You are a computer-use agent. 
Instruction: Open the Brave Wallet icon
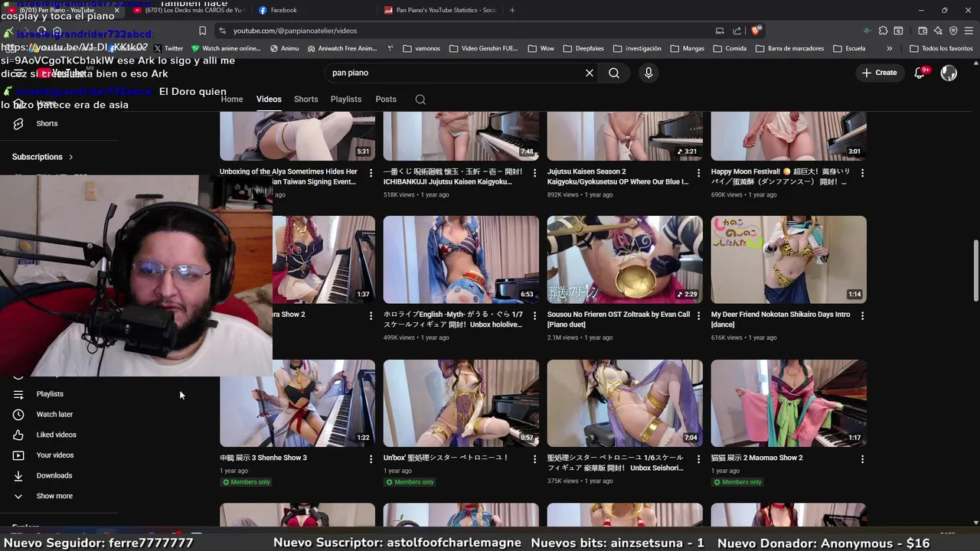[x=922, y=31]
